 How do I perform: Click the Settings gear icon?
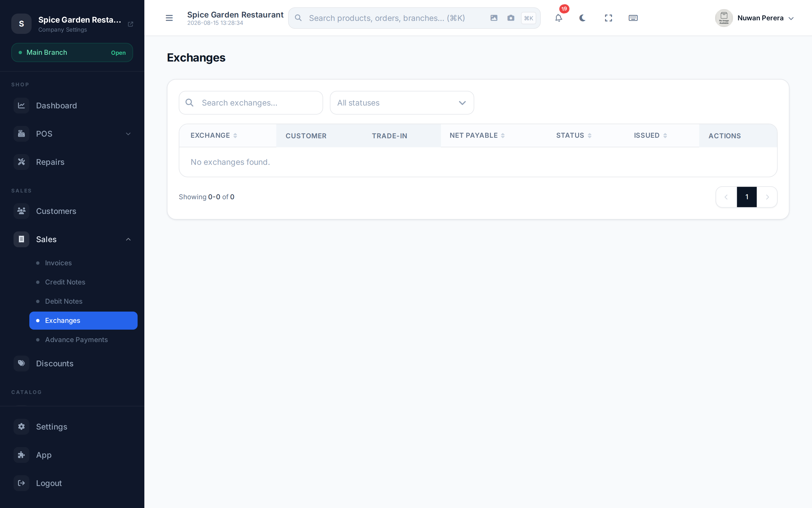coord(21,427)
